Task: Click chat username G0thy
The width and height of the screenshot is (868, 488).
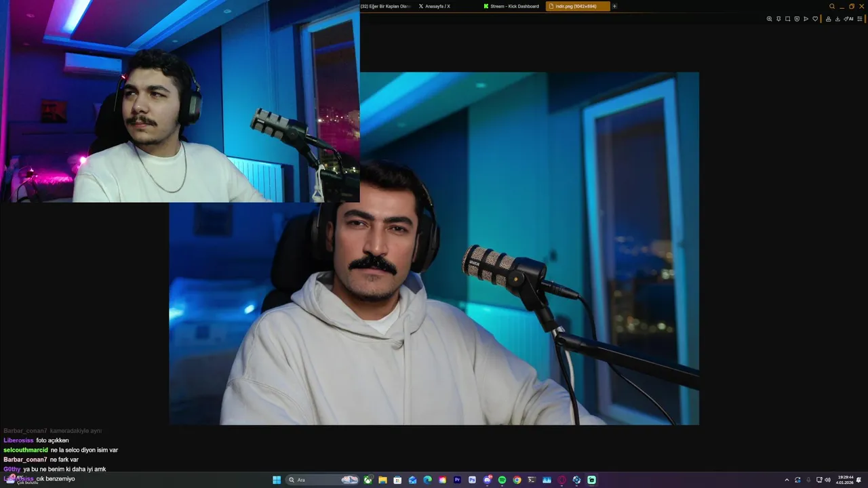Action: 12,469
